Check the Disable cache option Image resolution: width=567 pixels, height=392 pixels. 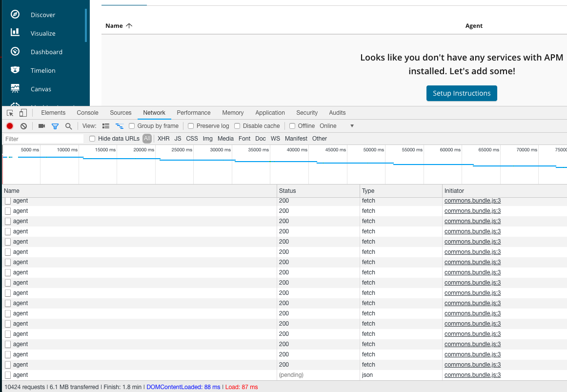237,126
